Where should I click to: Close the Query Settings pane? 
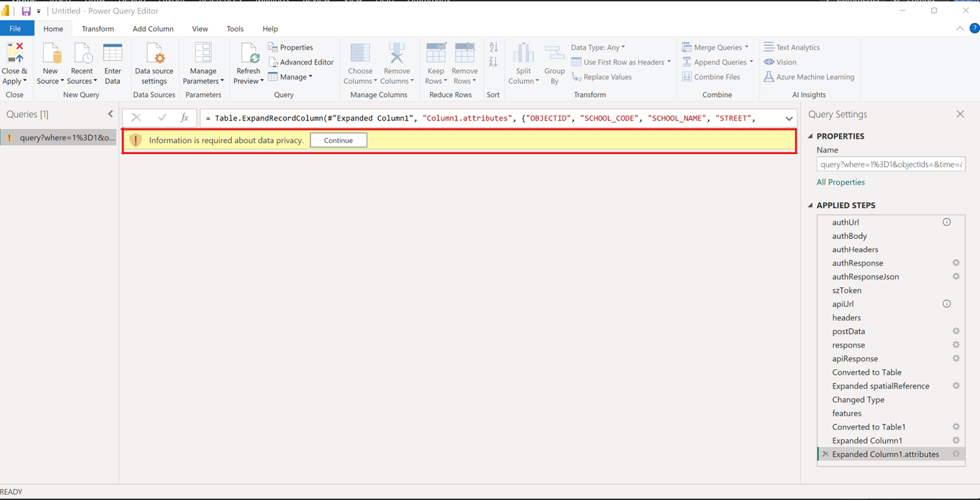click(960, 114)
